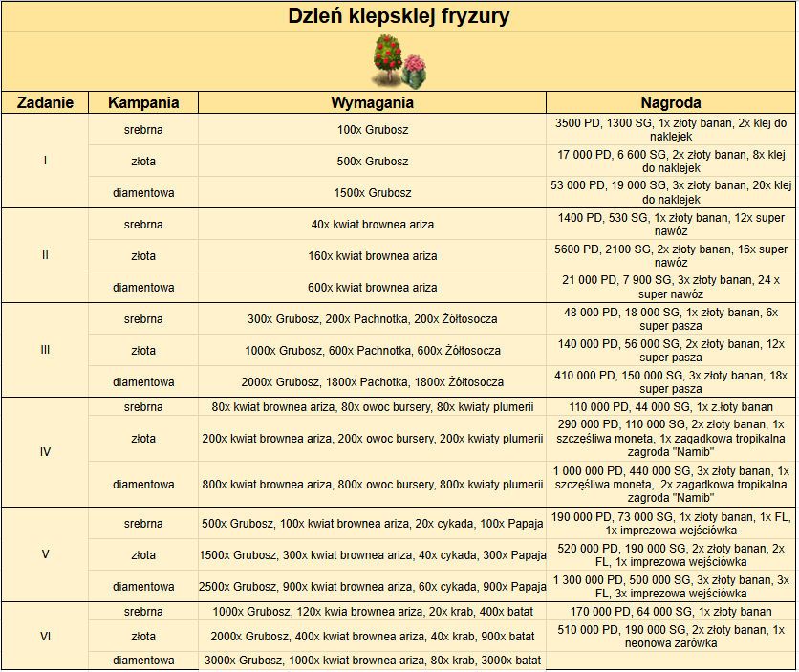Select the 'Dzień kiepskiej fryzury' title
Viewport: 799px width, 672px height.
point(399,16)
